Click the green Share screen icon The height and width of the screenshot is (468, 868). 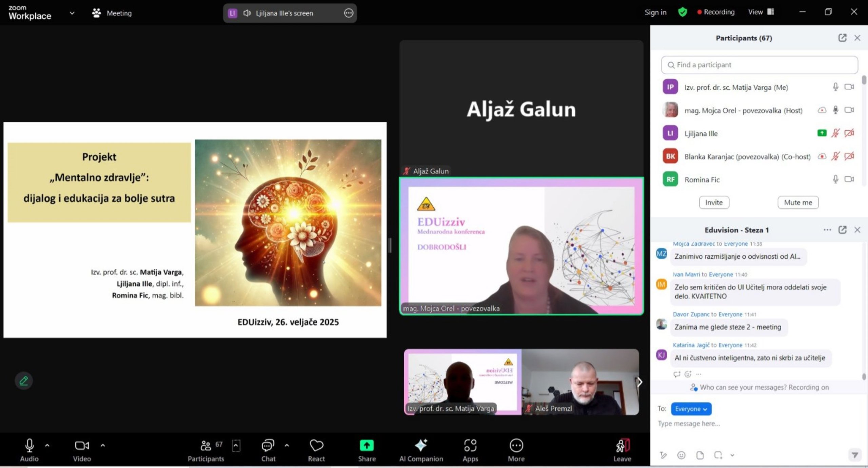pyautogui.click(x=367, y=446)
